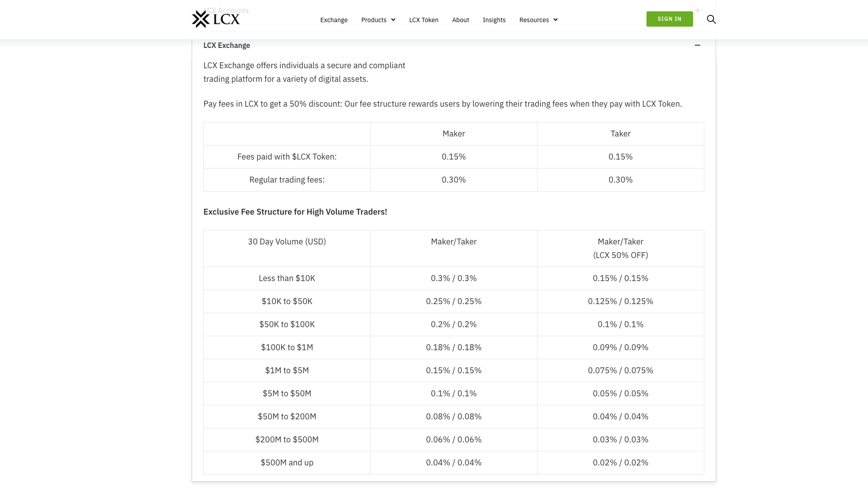Go to the Exchange page
This screenshot has height=488, width=868.
tap(334, 20)
